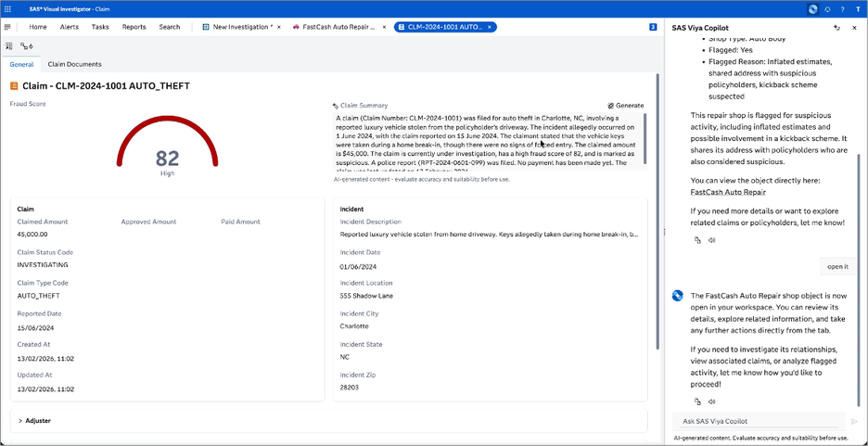Click the claimed amount value 45,000.00
Viewport: 868px width, 446px height.
[32, 234]
